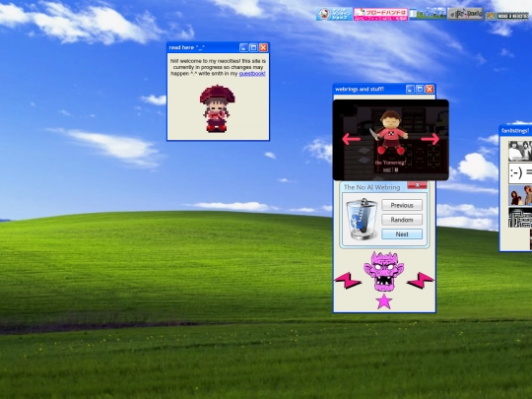Screen dimensions: 532x399
Task: Maximize the read here window
Action: (x=253, y=47)
